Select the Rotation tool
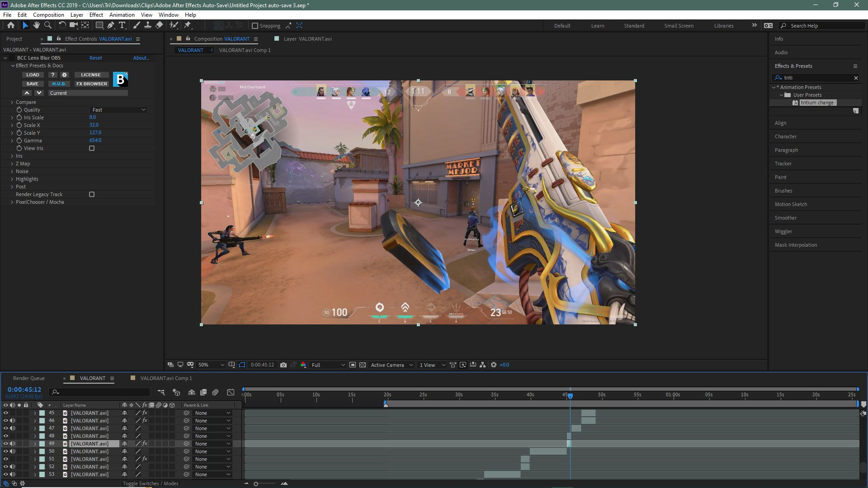The height and width of the screenshot is (488, 868). pos(62,25)
